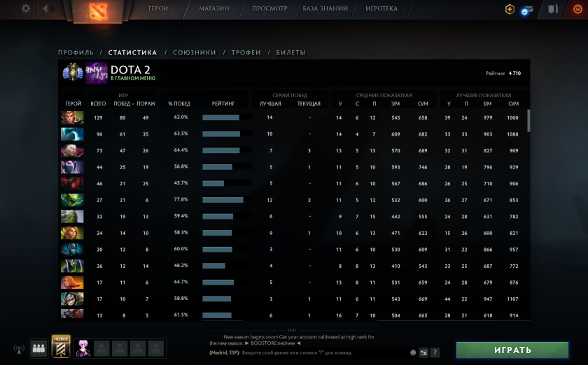Click the В ГЛАВНОМ МЕНЮ status text
This screenshot has width=588, height=365.
(x=133, y=78)
